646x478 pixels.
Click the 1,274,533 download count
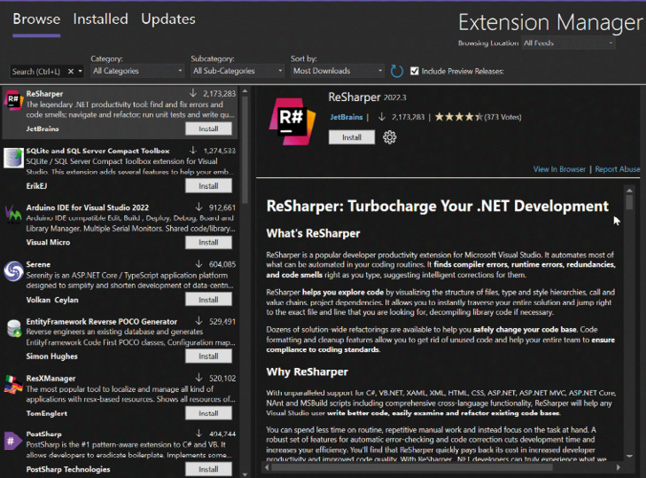(220, 151)
